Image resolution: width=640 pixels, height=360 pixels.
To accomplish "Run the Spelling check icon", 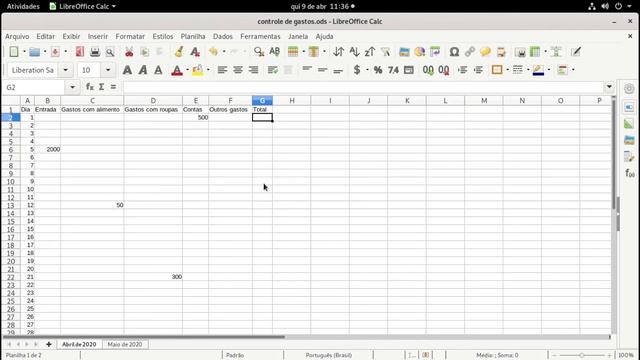I will point(275,52).
